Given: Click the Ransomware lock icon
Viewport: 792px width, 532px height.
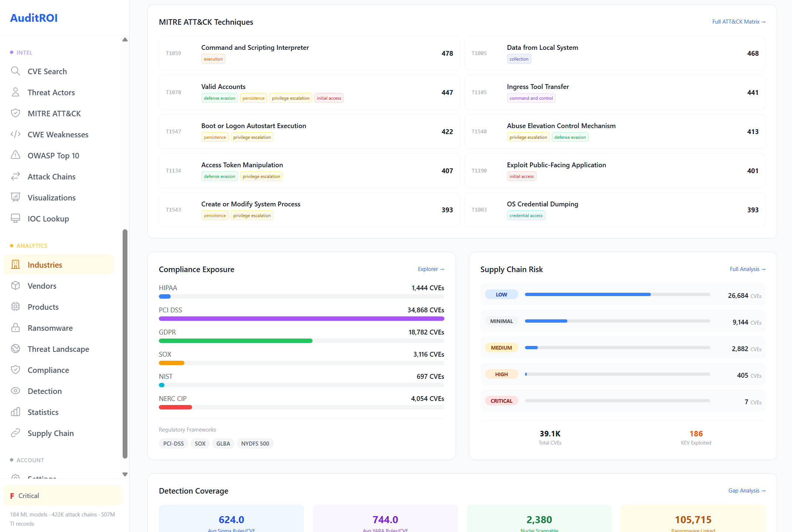Looking at the screenshot, I should (15, 327).
